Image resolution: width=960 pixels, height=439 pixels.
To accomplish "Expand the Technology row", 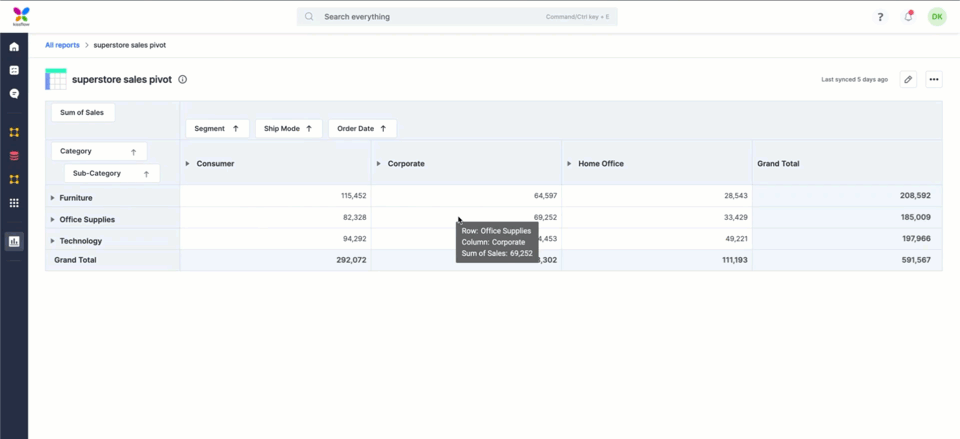I will (53, 241).
